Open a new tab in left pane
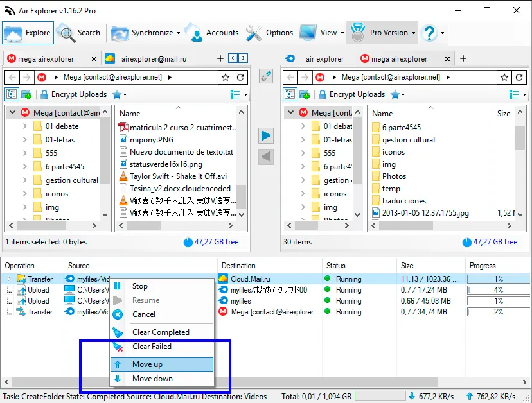This screenshot has height=403, width=532. 220,58
